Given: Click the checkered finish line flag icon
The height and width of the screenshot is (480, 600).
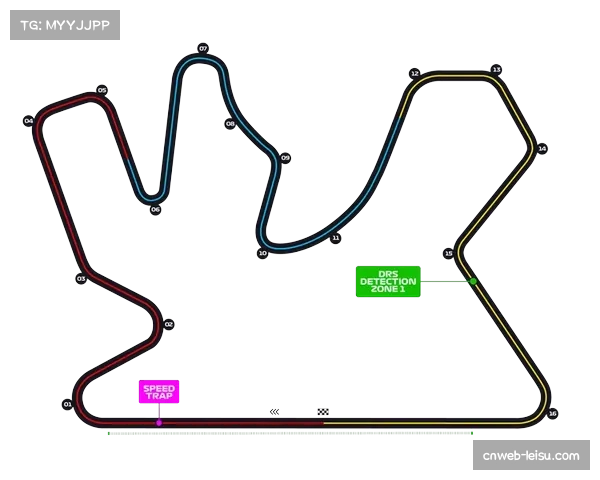Looking at the screenshot, I should (x=323, y=412).
